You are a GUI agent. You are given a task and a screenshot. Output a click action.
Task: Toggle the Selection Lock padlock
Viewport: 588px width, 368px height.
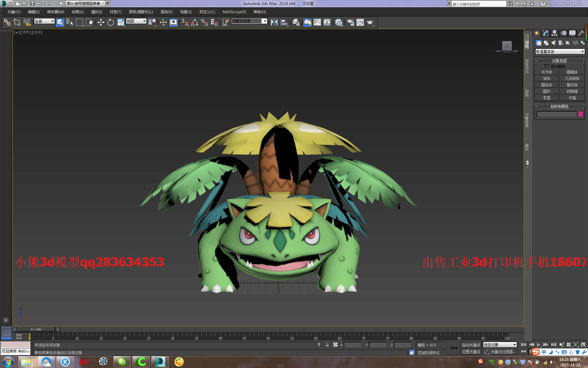(x=327, y=345)
